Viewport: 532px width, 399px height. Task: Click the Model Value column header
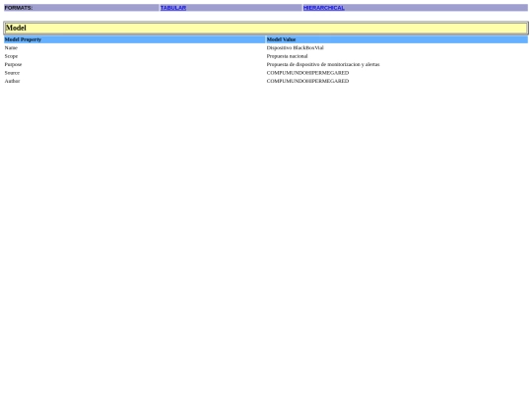pos(397,39)
